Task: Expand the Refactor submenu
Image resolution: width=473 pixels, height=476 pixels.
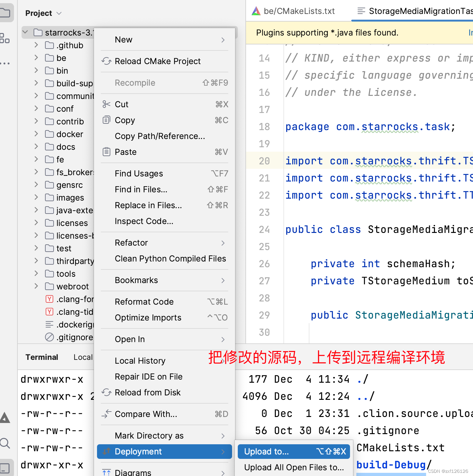Action: (165, 243)
